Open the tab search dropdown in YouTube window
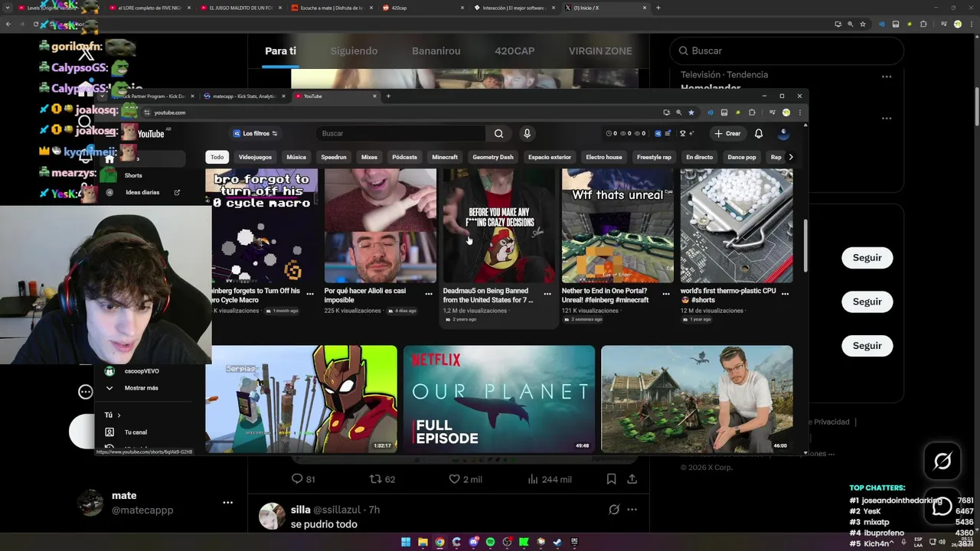Viewport: 980px width, 551px height. coord(103,96)
